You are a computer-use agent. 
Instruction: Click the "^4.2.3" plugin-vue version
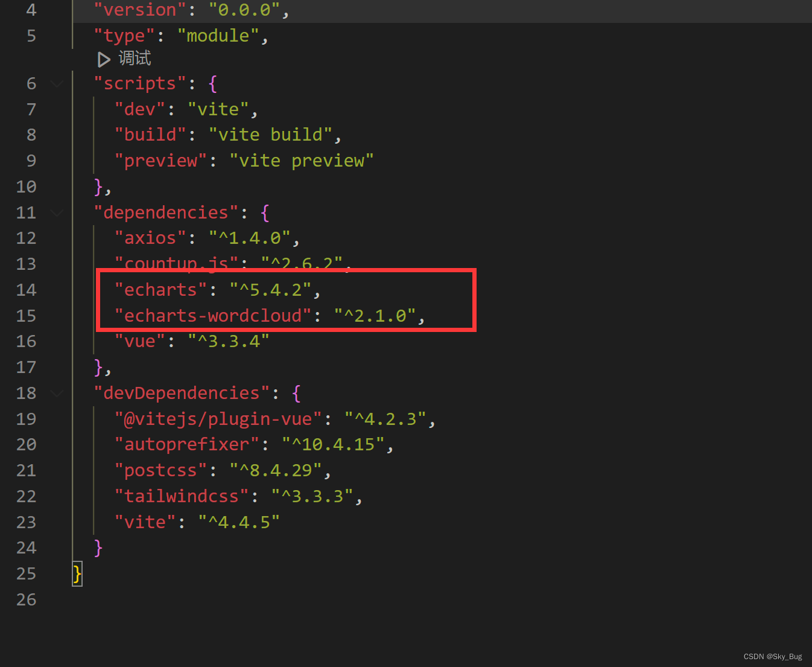point(385,419)
